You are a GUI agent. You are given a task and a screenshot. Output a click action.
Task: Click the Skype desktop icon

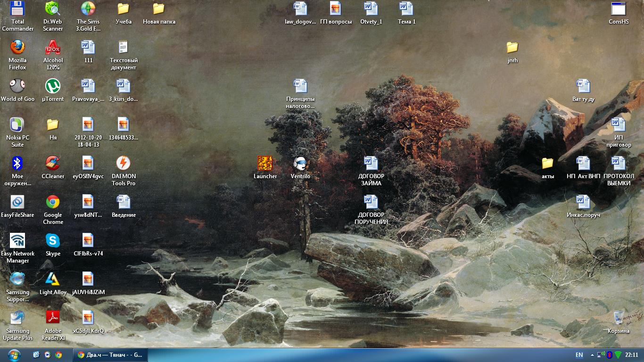pyautogui.click(x=53, y=245)
